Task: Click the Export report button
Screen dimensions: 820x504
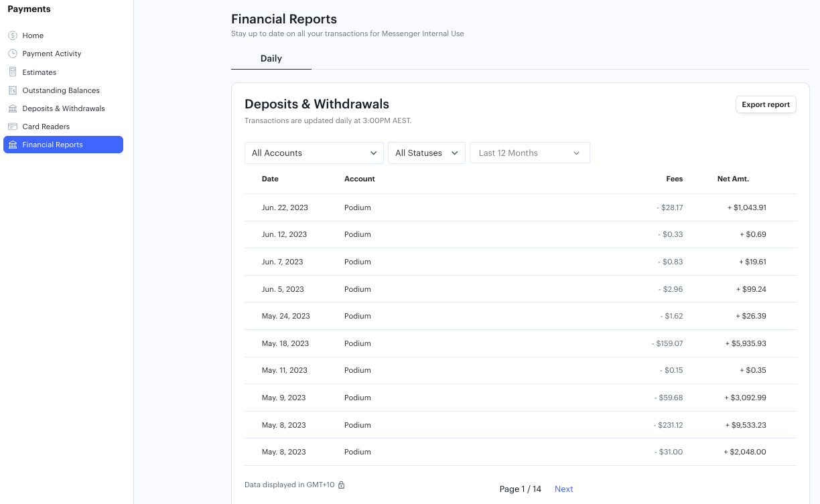Action: tap(766, 104)
